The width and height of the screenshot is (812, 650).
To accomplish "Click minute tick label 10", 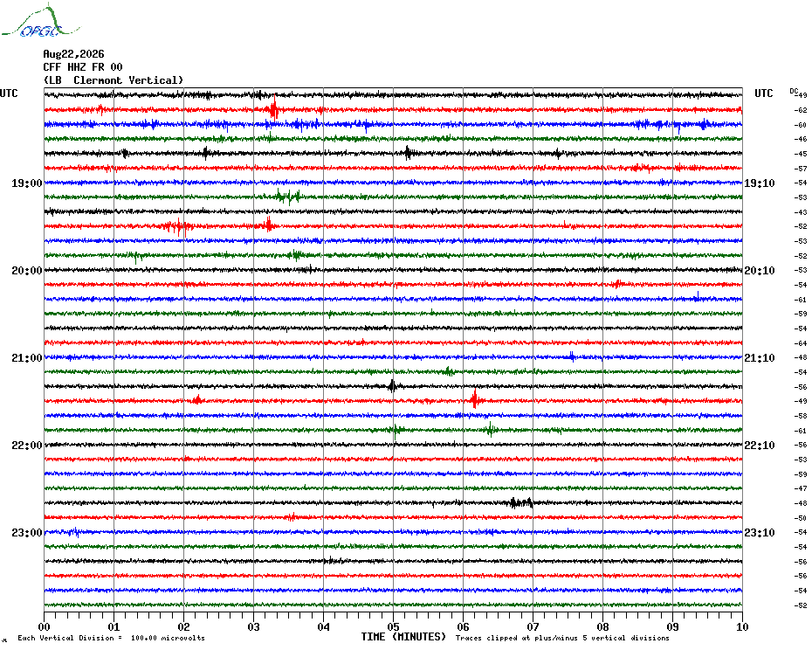I will pos(742,626).
